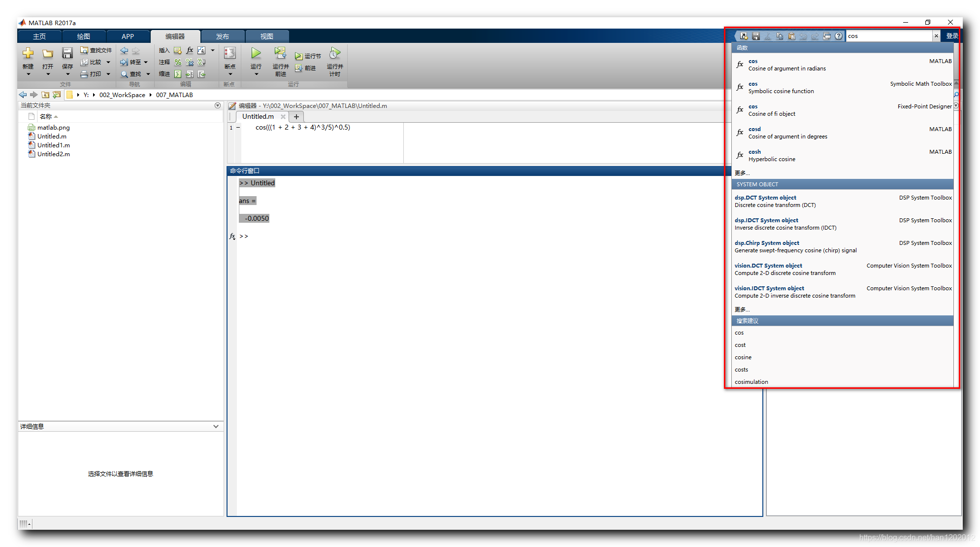This screenshot has height=547, width=980.
Task: Open Help question mark icon
Action: [839, 36]
